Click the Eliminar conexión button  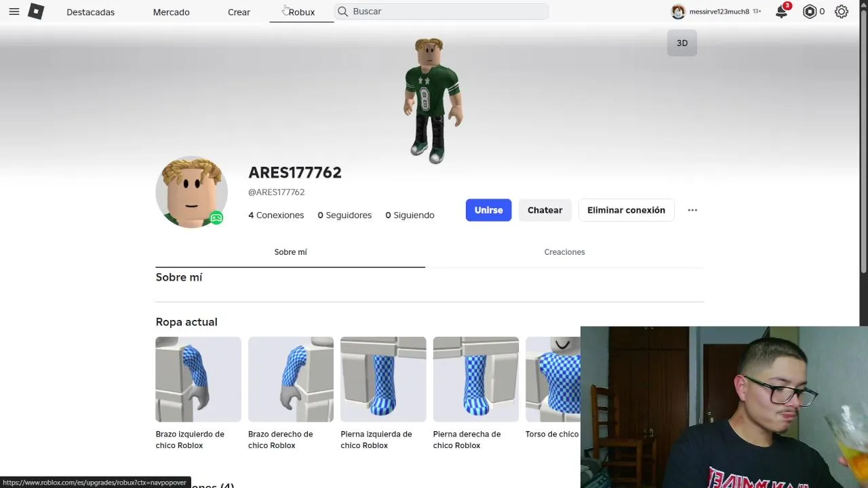[626, 210]
